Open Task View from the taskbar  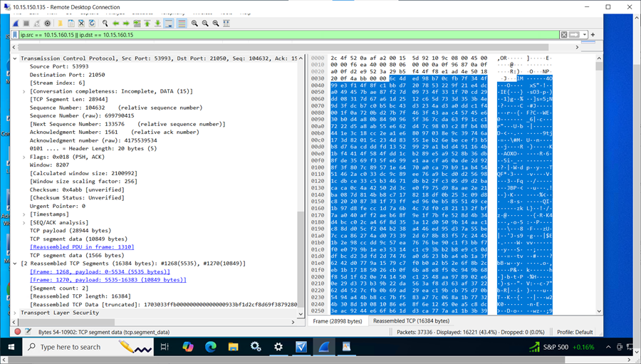(x=165, y=347)
